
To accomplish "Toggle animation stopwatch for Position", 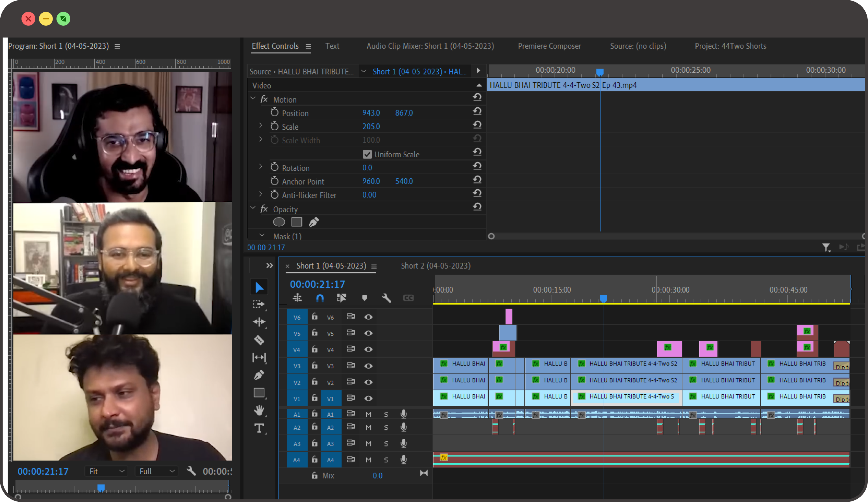I will click(275, 112).
